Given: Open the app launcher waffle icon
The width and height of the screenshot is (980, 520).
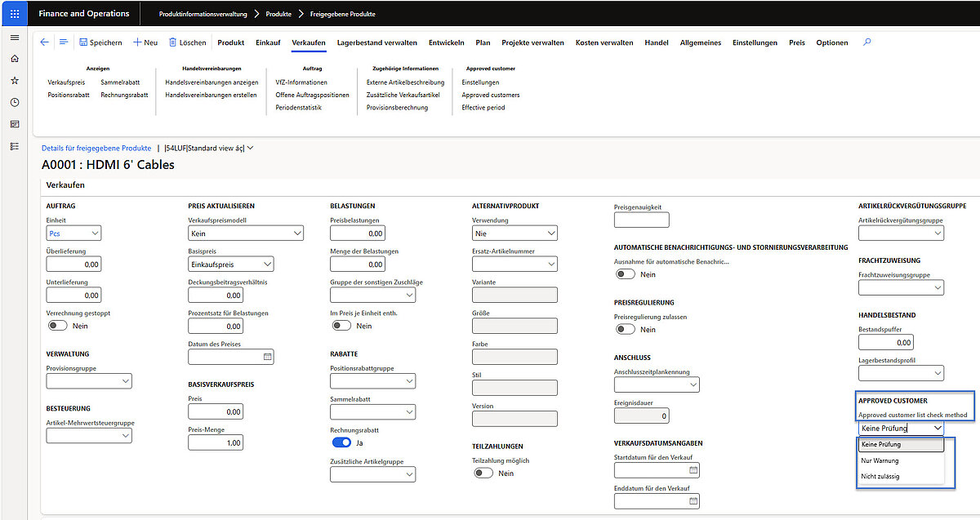Looking at the screenshot, I should (15, 14).
